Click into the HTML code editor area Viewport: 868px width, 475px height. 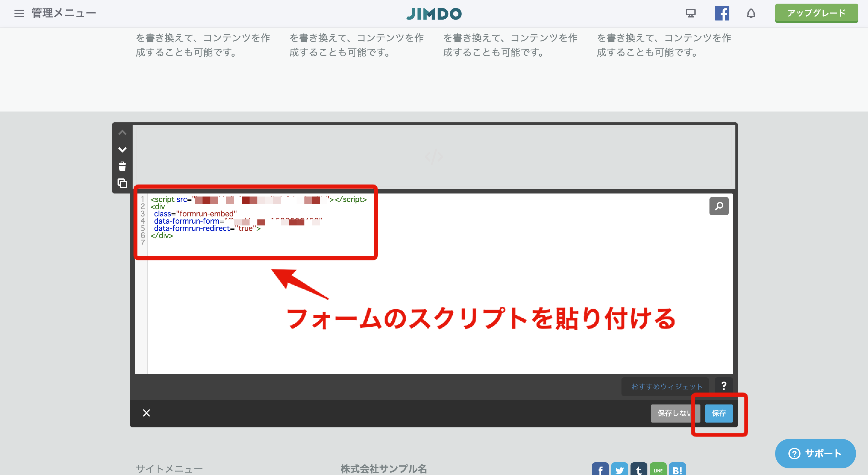click(434, 284)
